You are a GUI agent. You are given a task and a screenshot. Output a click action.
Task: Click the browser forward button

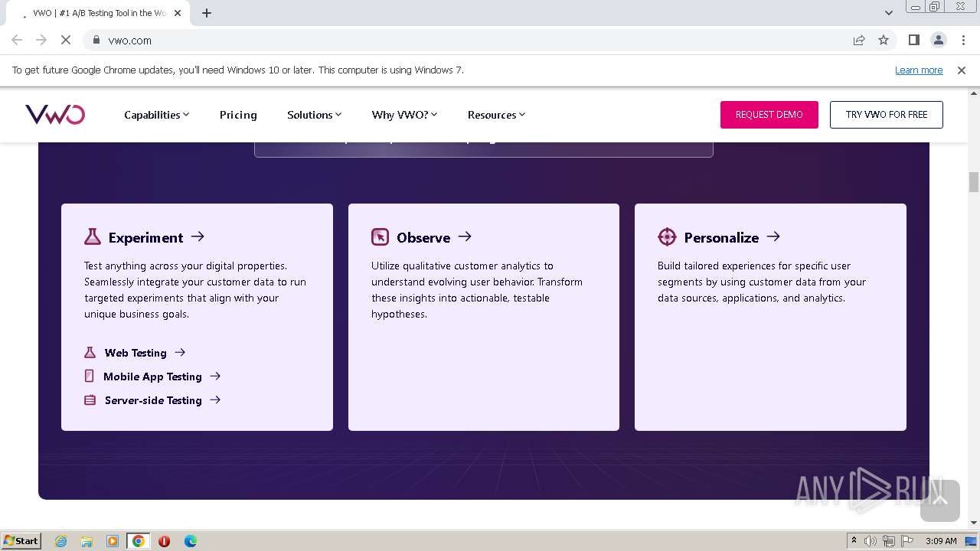click(x=41, y=40)
